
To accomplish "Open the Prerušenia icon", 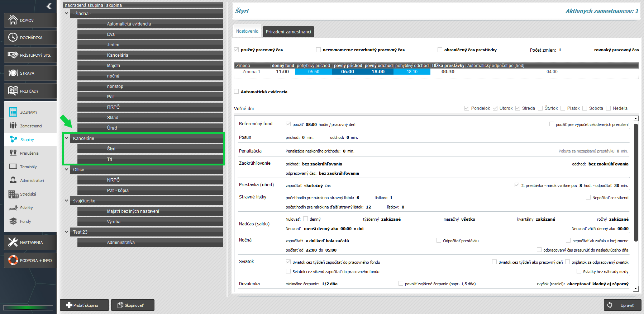I will point(13,153).
